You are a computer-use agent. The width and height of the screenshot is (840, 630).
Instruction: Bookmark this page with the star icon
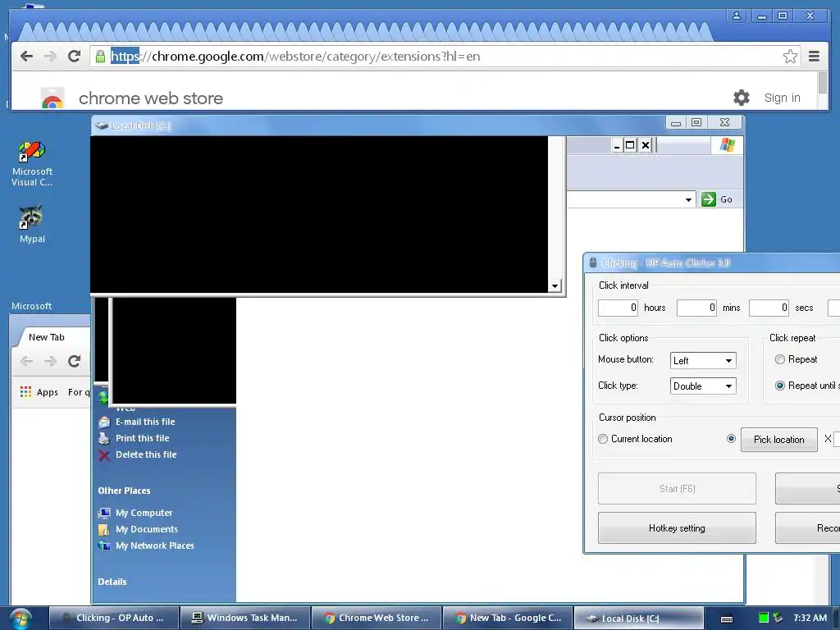point(790,57)
